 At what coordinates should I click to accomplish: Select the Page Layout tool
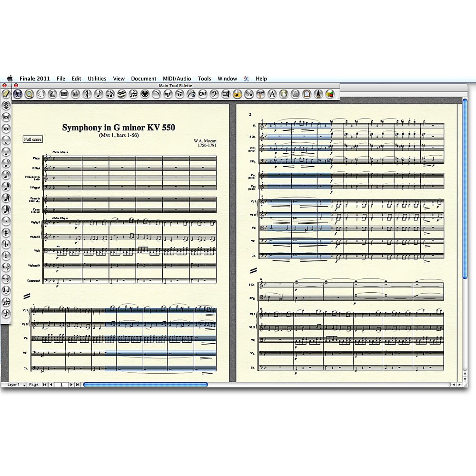click(284, 94)
